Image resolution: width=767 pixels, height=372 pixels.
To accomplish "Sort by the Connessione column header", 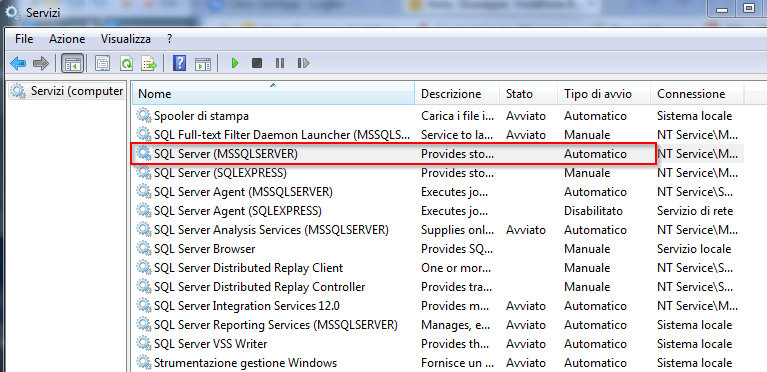I will coord(697,93).
